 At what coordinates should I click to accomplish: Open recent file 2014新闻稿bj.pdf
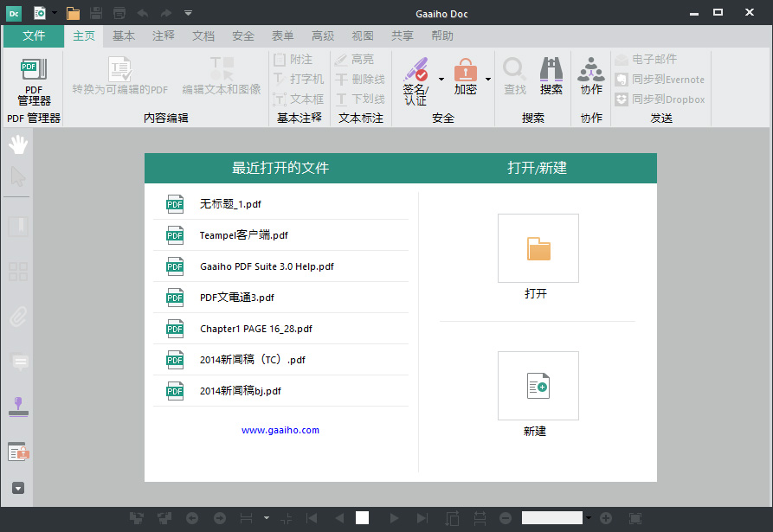281,390
